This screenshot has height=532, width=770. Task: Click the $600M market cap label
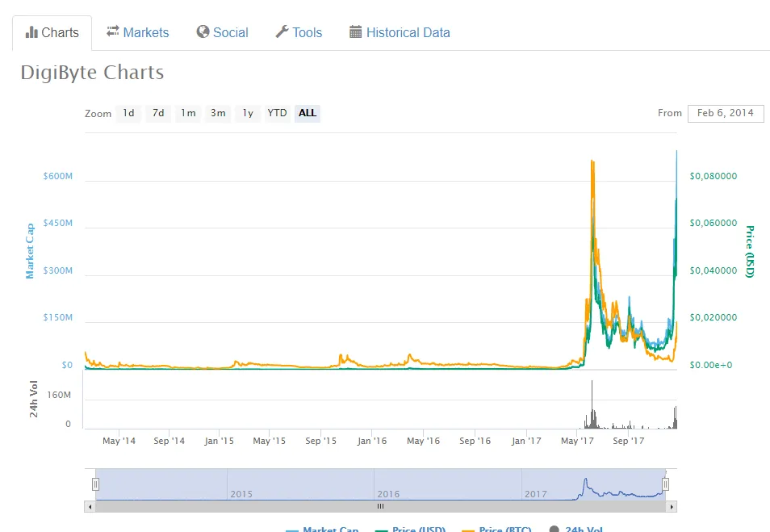(57, 176)
